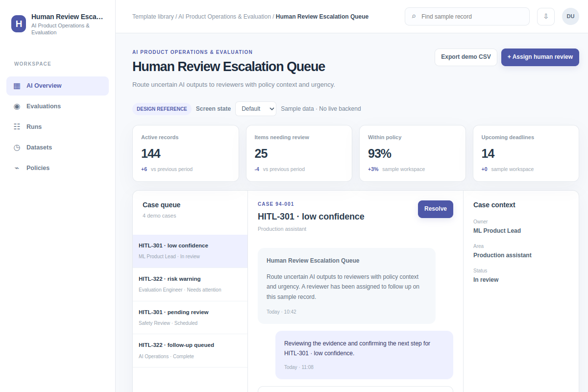Select HITL-301 low confidence case row
This screenshot has height=392, width=588.
tap(190, 251)
